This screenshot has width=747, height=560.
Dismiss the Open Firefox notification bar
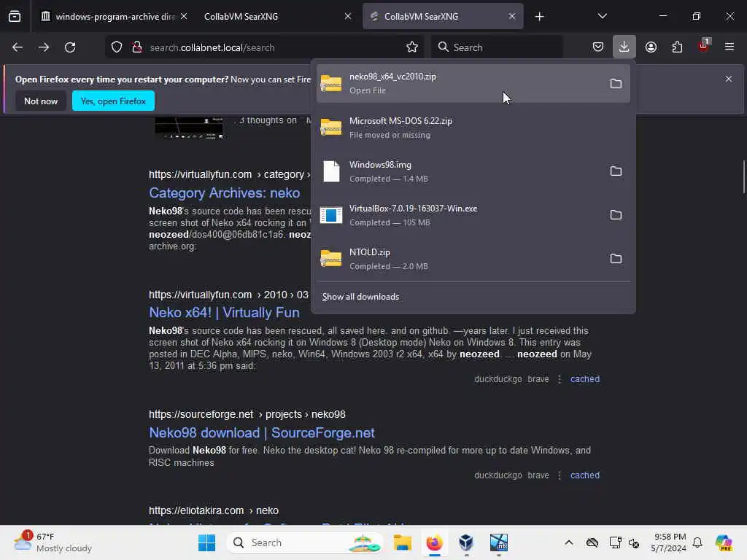click(729, 79)
